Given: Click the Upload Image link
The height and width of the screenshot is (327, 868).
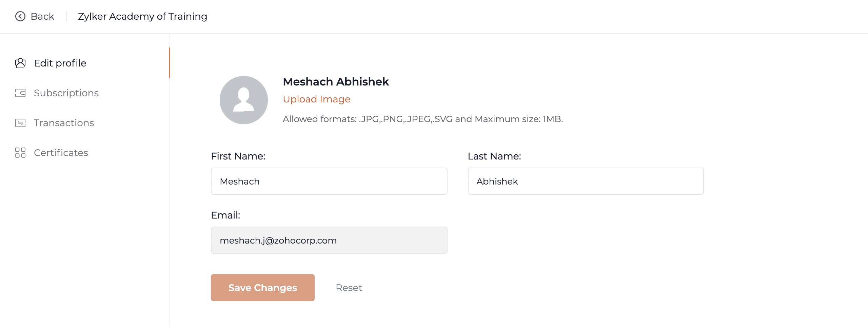Looking at the screenshot, I should coord(317,99).
